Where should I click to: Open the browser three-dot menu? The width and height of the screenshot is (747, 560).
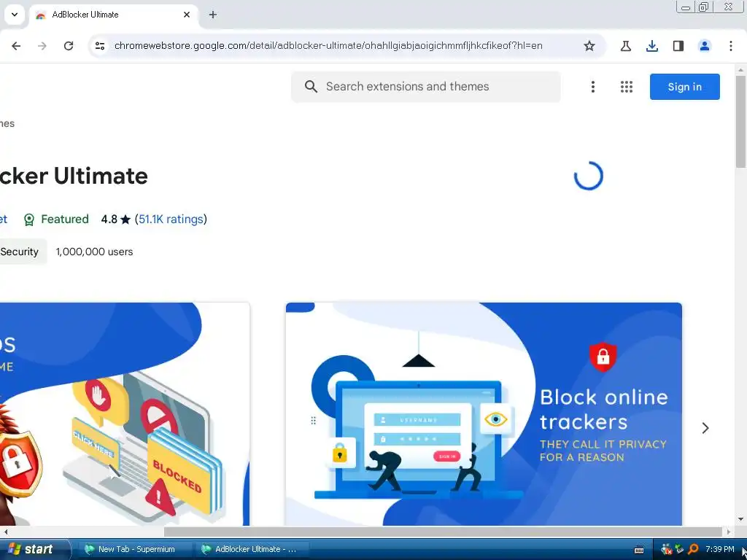click(x=731, y=46)
